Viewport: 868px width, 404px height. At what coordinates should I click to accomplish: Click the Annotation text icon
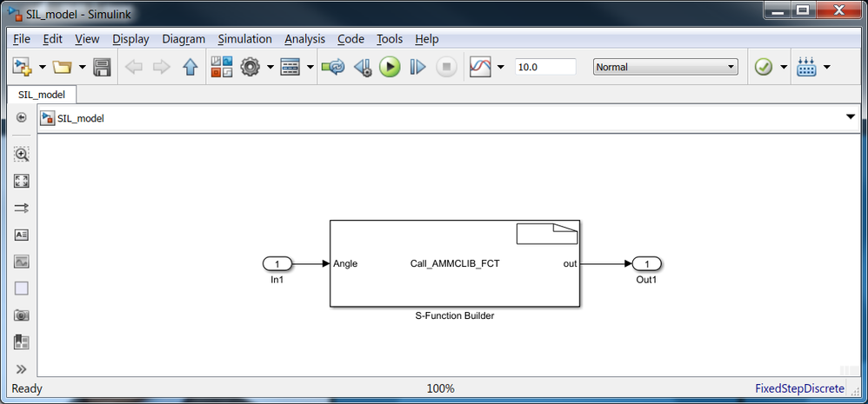click(x=22, y=235)
